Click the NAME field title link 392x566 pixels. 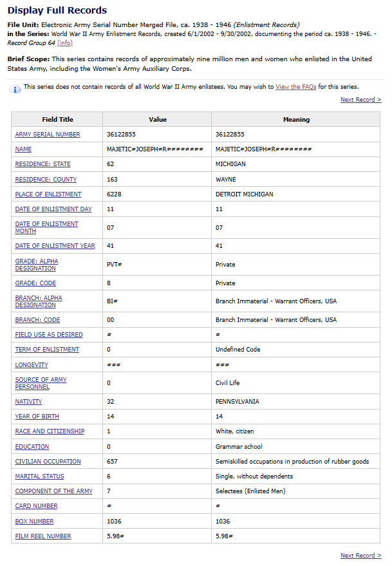point(23,149)
